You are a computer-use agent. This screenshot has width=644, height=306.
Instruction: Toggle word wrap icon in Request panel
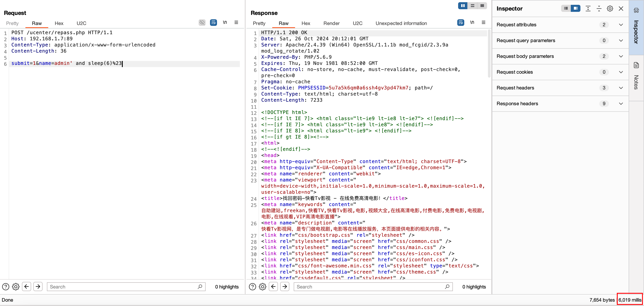pyautogui.click(x=213, y=23)
